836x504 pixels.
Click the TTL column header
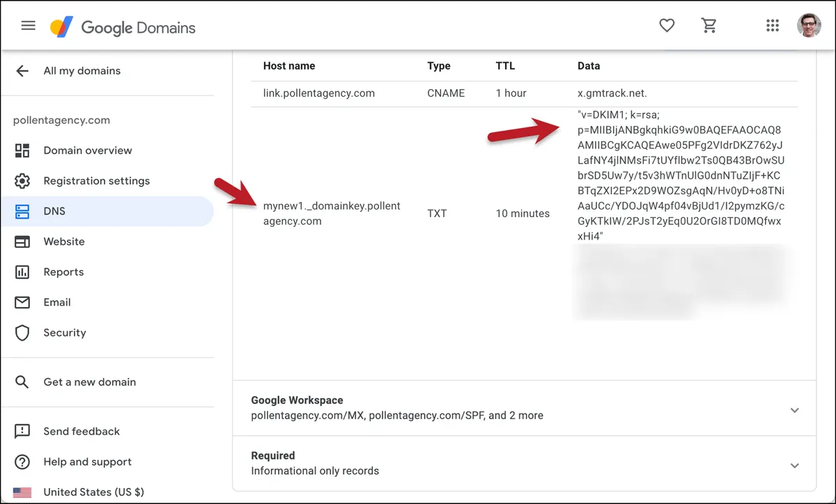point(505,66)
